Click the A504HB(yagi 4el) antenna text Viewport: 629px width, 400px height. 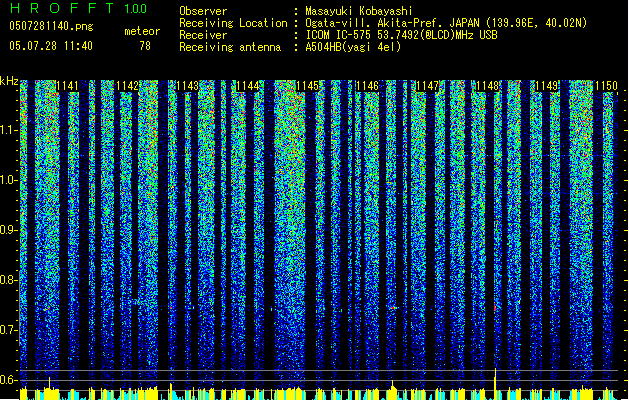353,47
